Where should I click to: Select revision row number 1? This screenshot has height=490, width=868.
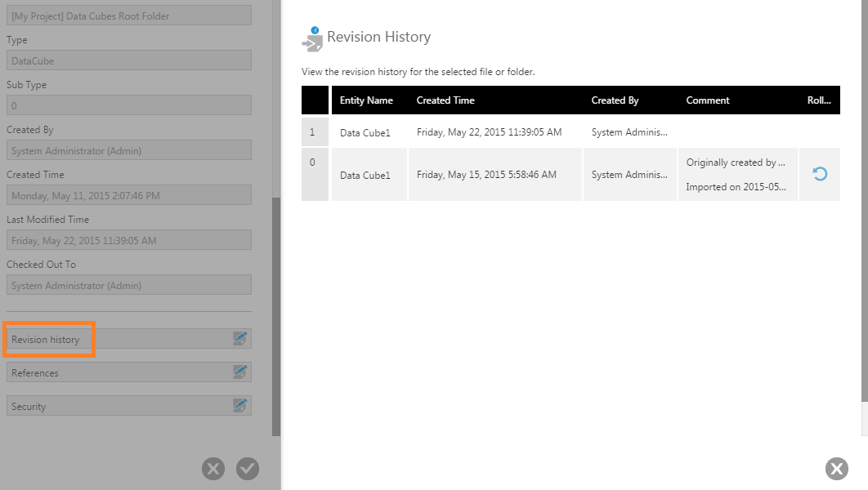(315, 132)
